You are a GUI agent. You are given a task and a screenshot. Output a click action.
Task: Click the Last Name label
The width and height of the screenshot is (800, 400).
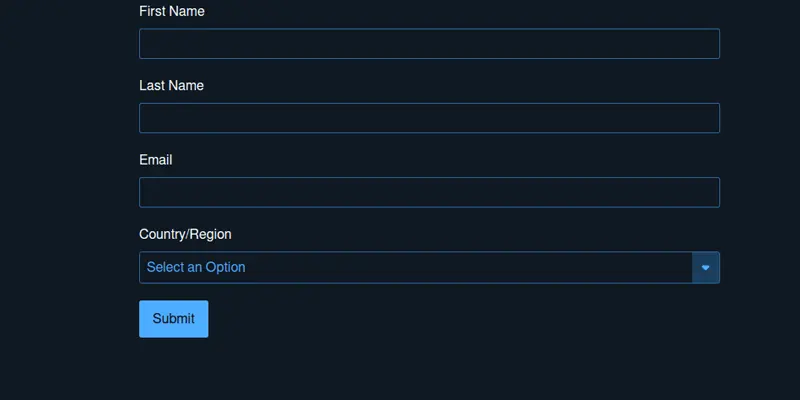[x=171, y=85]
